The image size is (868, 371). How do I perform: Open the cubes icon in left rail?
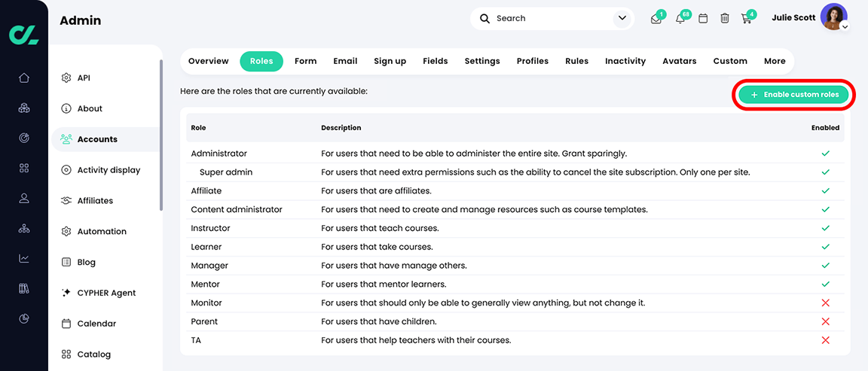[x=24, y=108]
